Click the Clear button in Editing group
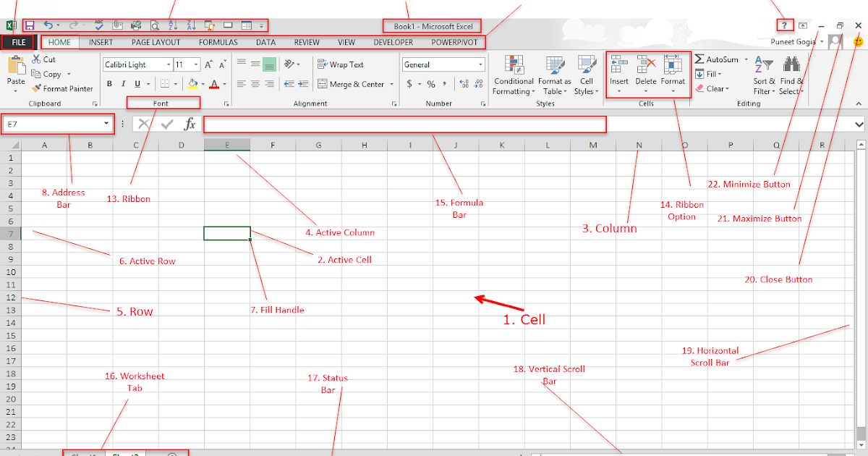This screenshot has height=456, width=868. [713, 88]
